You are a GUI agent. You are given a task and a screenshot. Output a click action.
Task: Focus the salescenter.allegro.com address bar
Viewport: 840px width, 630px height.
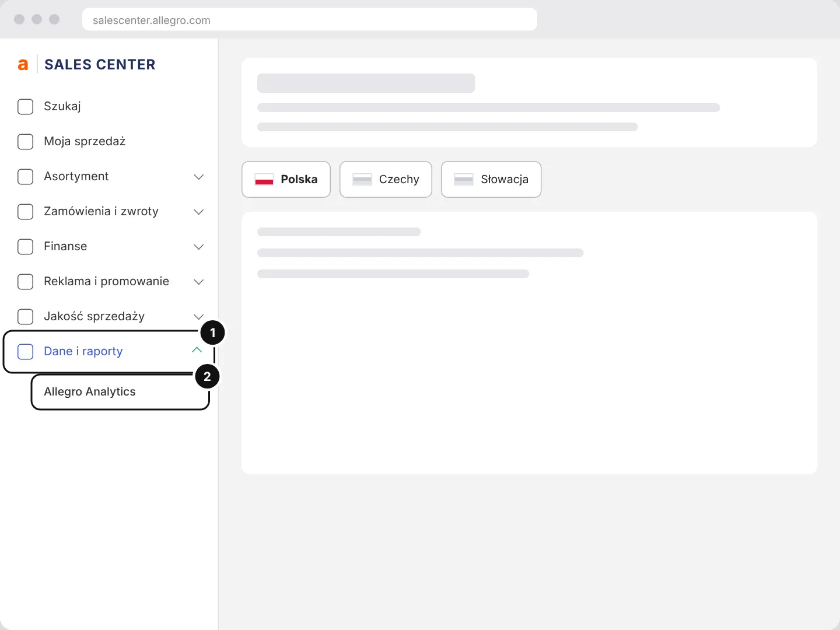[x=310, y=20]
